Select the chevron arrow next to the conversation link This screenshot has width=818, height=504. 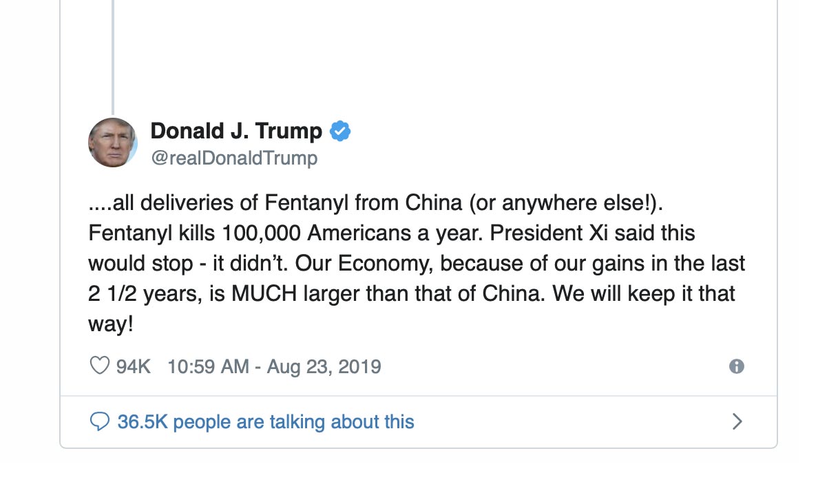[x=736, y=421]
